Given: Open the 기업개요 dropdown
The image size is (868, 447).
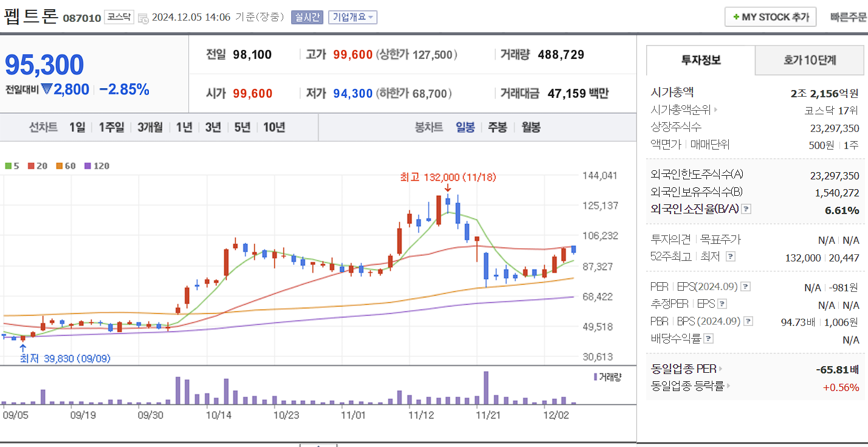Looking at the screenshot, I should click(x=352, y=17).
